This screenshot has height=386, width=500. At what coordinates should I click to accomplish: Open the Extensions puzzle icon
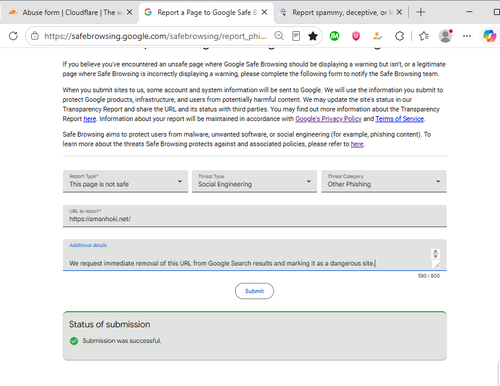399,36
